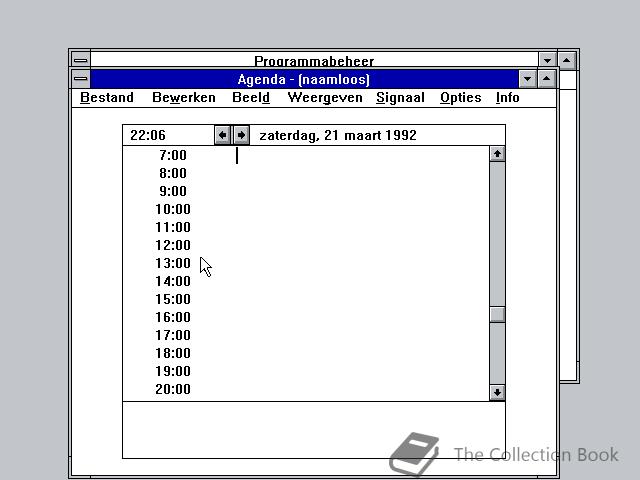Minimize the Agenda window
Screen dimensions: 640x480
pos(527,79)
